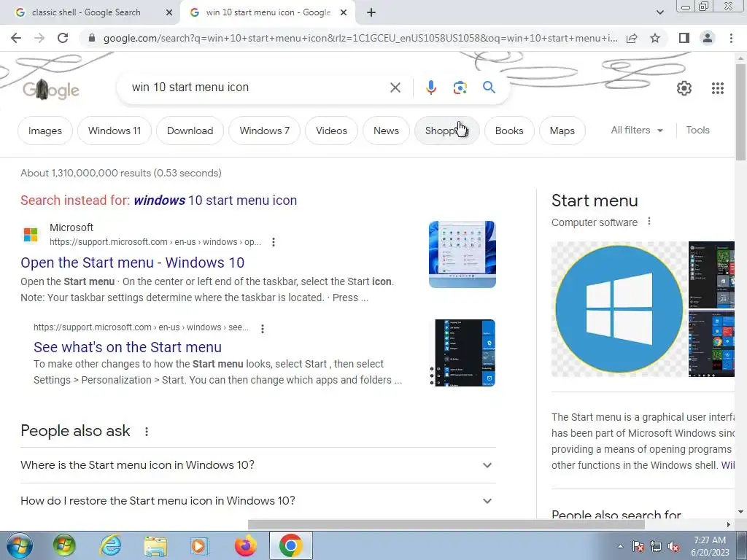Open Windows Start orb

(x=20, y=545)
